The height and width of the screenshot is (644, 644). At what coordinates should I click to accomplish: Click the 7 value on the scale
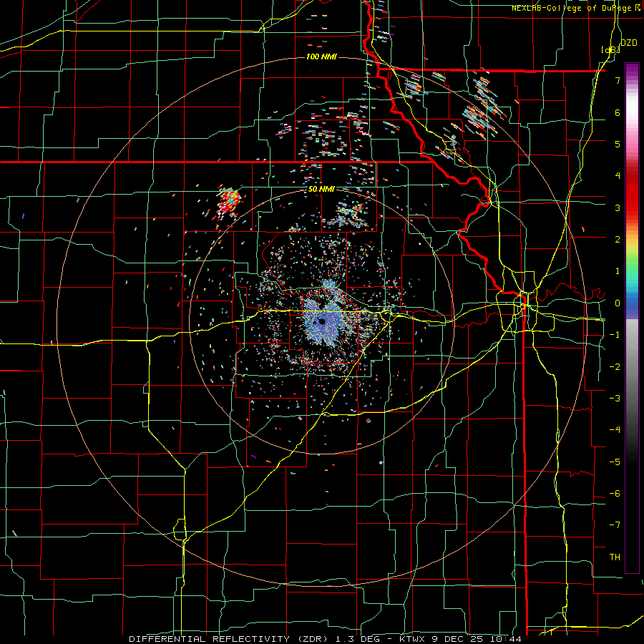click(618, 80)
